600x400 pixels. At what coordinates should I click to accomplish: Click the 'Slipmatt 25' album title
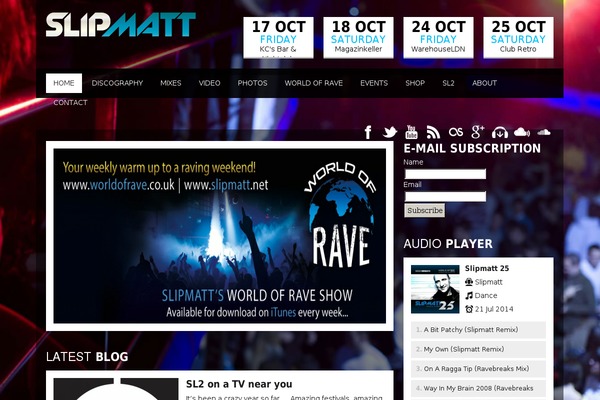click(x=487, y=268)
